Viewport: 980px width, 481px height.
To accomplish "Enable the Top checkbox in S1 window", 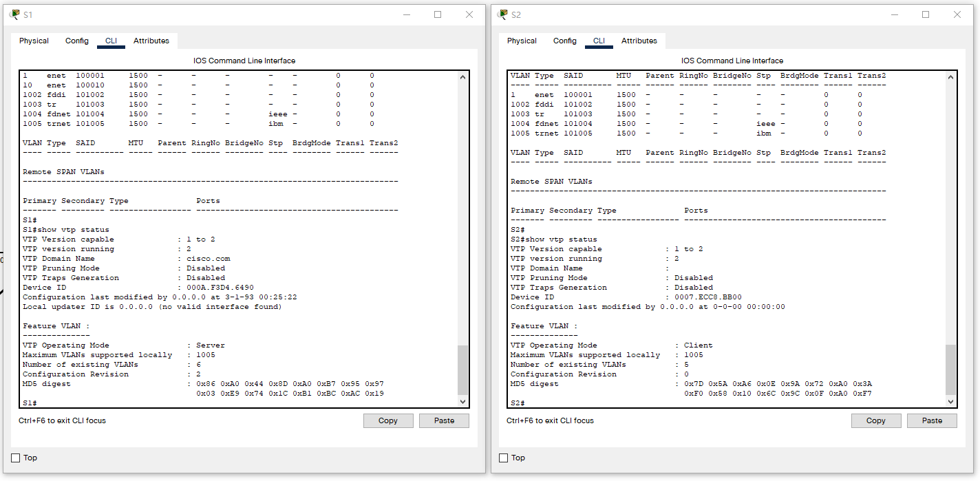I will [x=16, y=458].
